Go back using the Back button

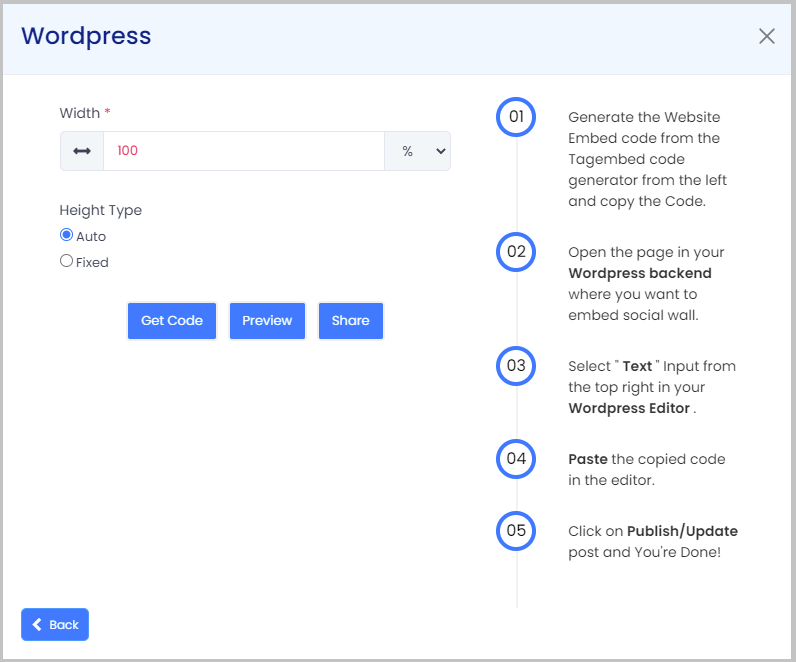pyautogui.click(x=55, y=624)
